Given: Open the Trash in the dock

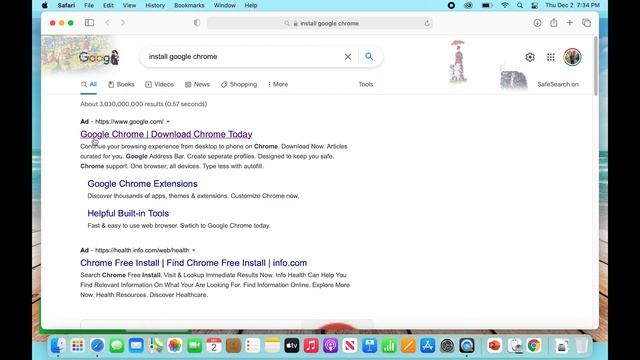Looking at the screenshot, I should point(582,346).
